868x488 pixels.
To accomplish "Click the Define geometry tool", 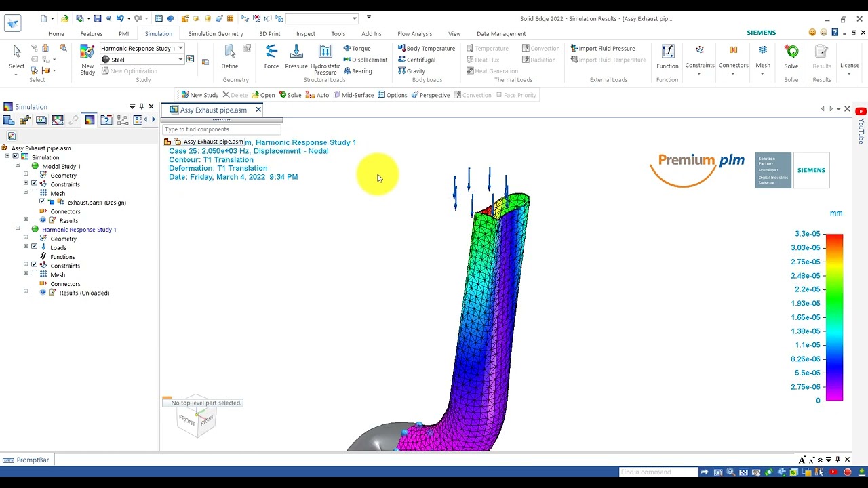I will [230, 57].
